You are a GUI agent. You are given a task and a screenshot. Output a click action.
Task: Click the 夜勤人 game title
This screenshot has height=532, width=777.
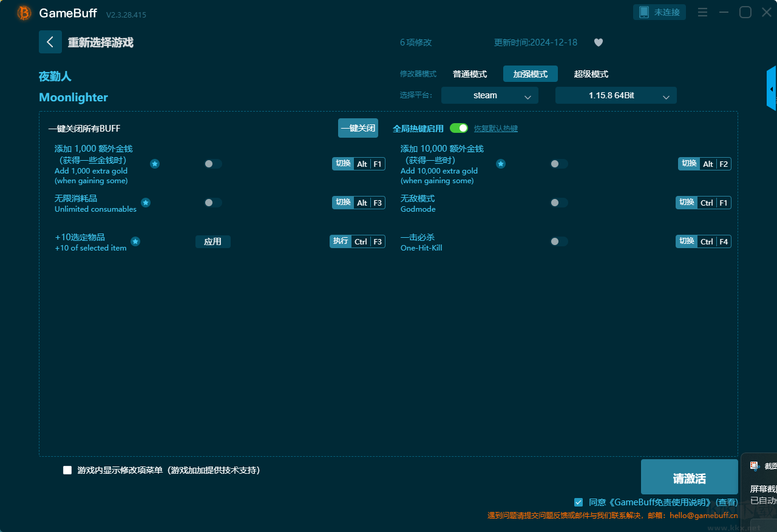tap(55, 76)
